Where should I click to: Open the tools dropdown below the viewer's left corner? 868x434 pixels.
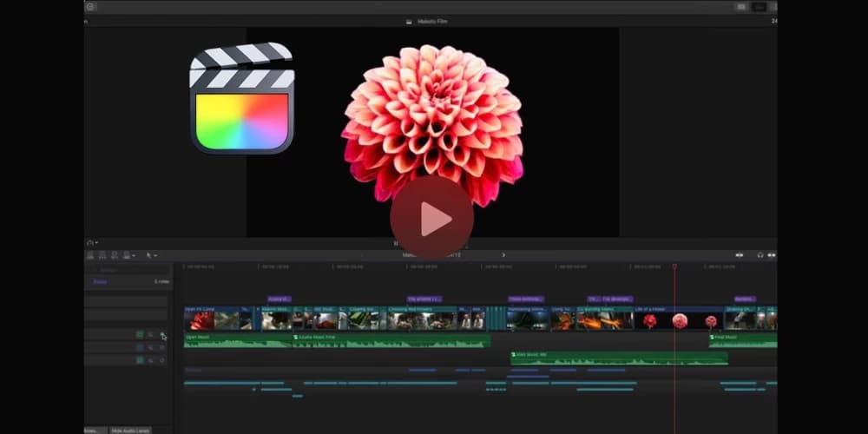[x=92, y=242]
